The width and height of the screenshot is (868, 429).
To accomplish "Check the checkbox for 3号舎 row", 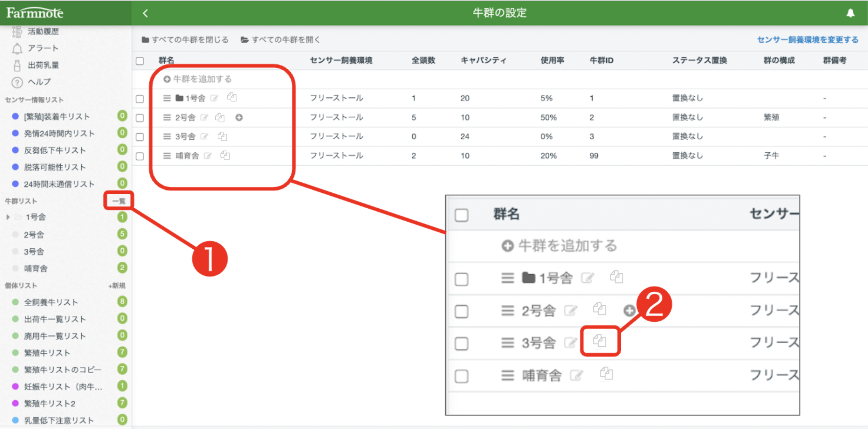I will [140, 137].
